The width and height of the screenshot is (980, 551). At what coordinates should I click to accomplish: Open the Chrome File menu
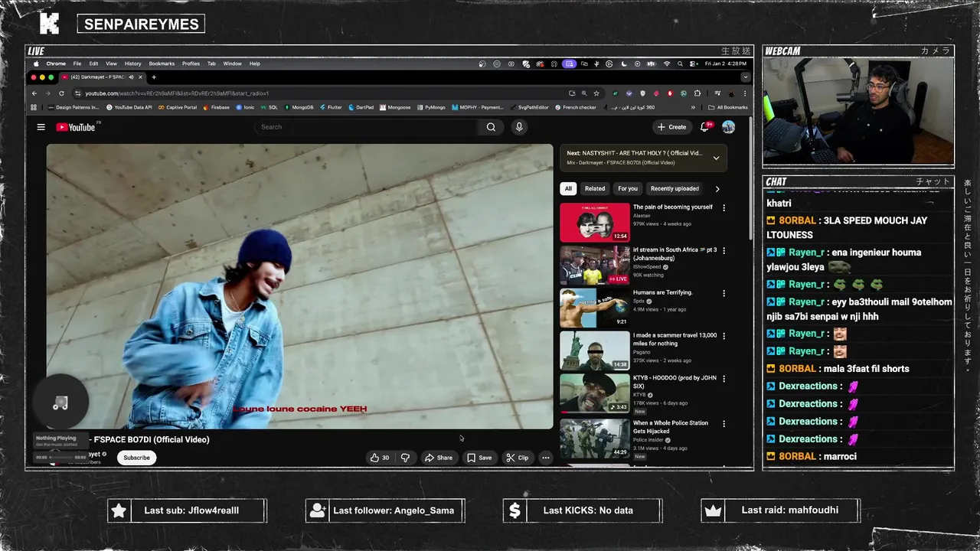coord(77,64)
